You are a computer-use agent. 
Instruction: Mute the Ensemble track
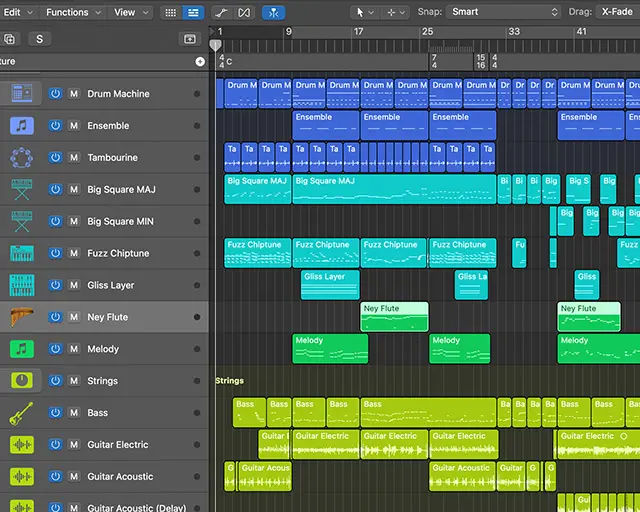tap(74, 126)
